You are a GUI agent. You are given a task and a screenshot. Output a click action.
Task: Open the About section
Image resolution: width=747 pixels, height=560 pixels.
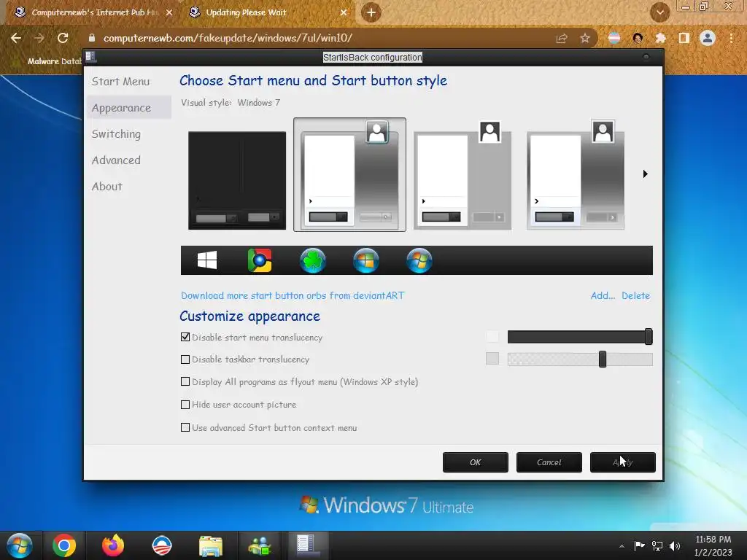(107, 186)
